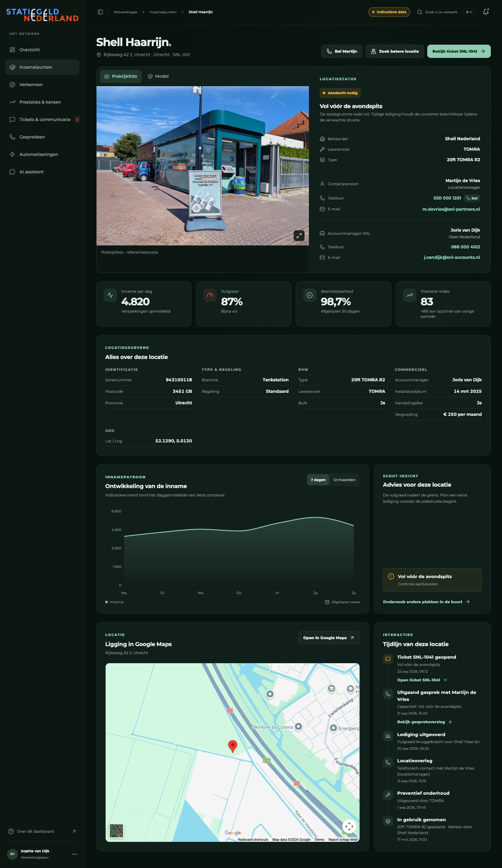Click the AI assistent chat icon

[13, 172]
